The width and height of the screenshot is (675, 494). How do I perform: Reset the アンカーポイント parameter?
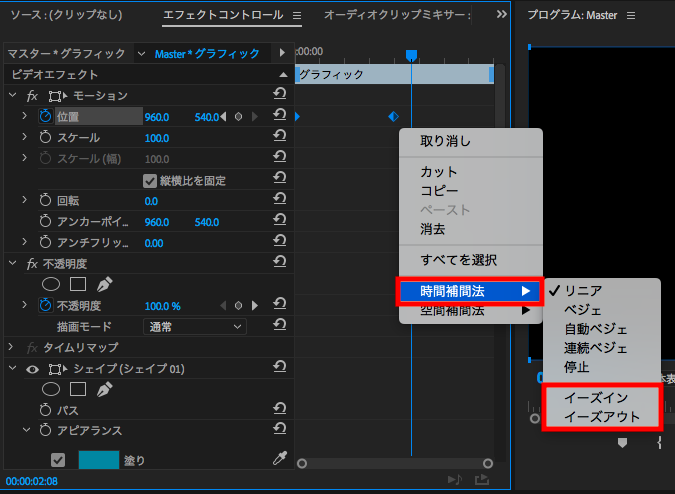(280, 220)
